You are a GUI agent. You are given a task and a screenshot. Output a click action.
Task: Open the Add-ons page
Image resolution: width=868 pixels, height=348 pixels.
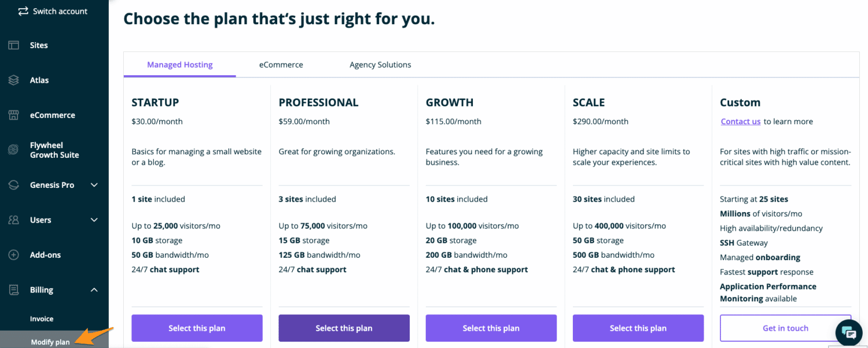click(46, 254)
